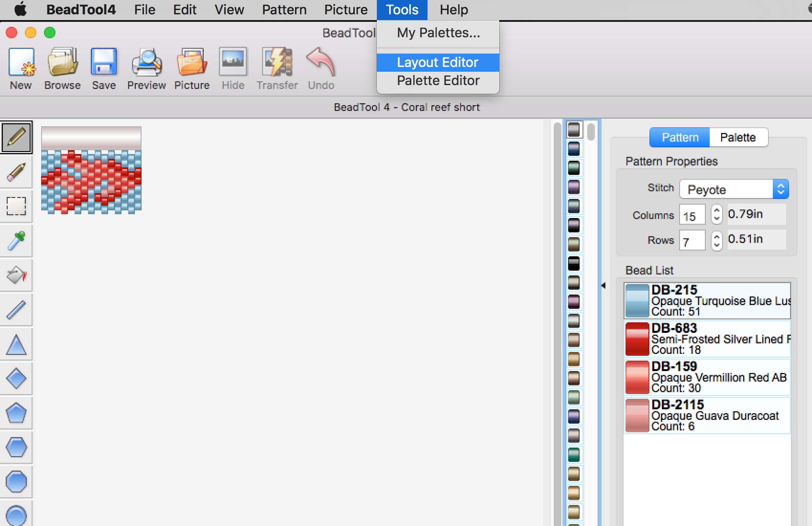This screenshot has height=526, width=812.
Task: Choose Layout Editor from Tools menu
Action: [438, 62]
